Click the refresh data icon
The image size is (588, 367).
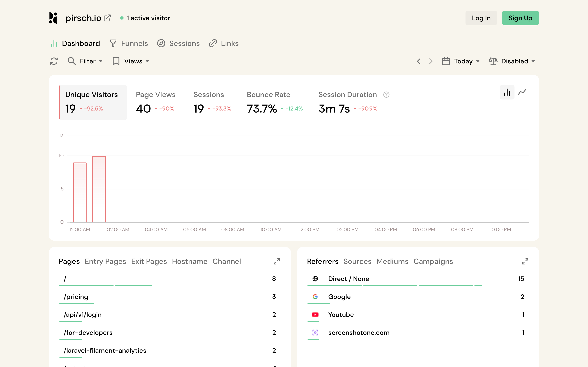click(54, 61)
